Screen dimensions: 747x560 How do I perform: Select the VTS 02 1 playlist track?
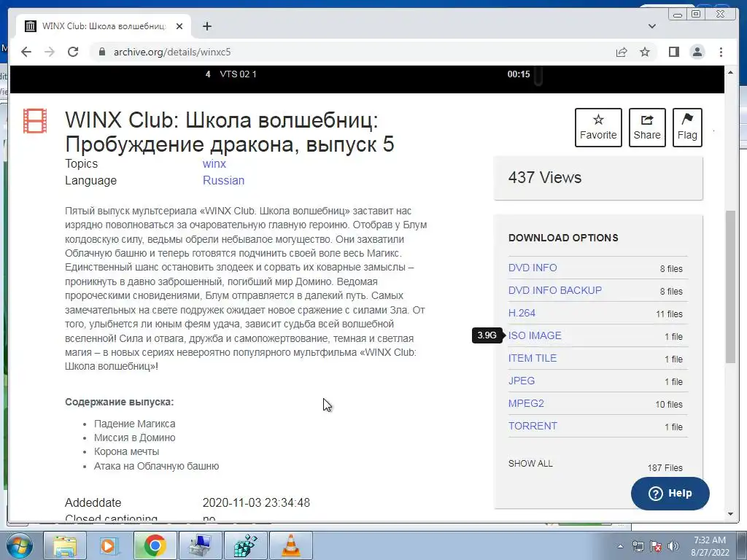pos(238,74)
